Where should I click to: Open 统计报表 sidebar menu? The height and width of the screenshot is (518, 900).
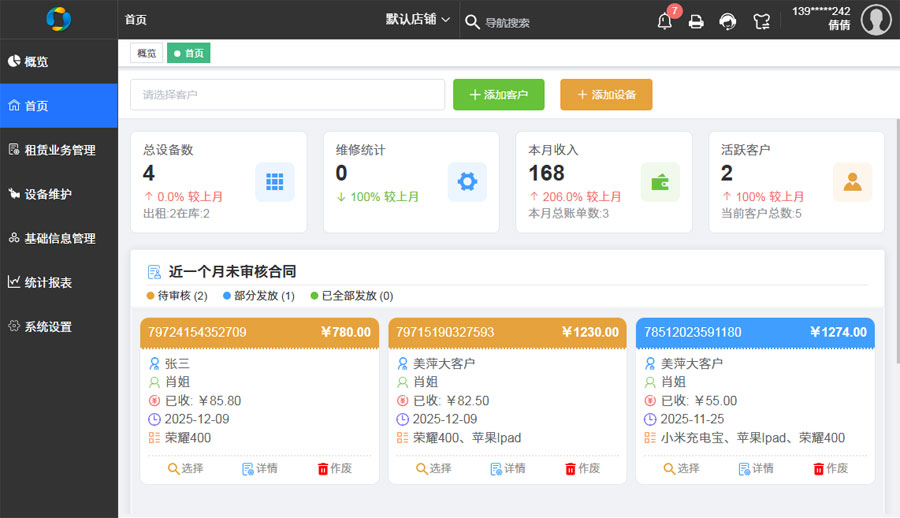(x=59, y=283)
